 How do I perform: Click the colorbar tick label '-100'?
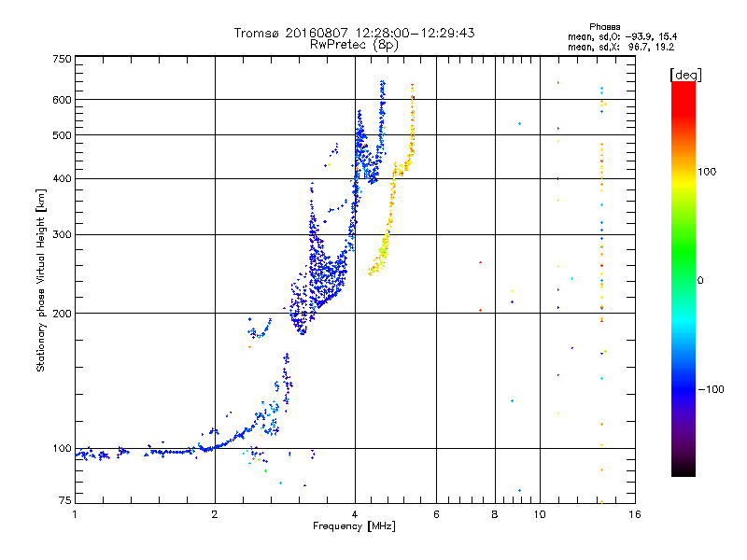pos(711,389)
